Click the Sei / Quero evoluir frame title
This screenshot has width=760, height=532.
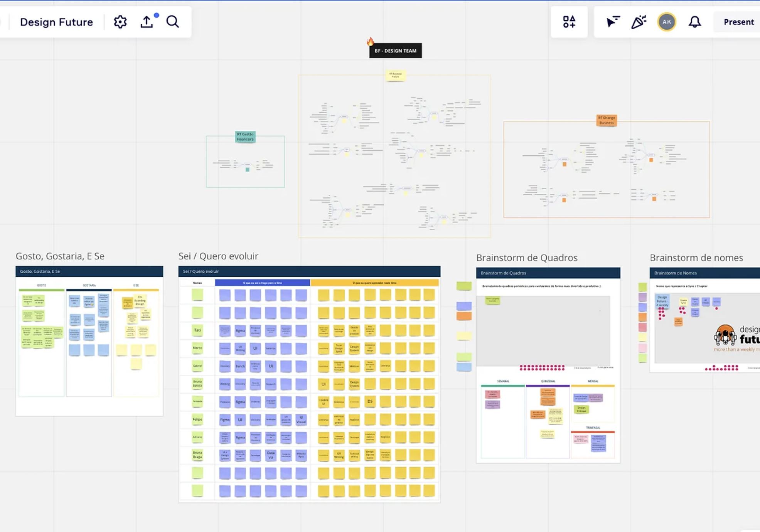pyautogui.click(x=218, y=256)
